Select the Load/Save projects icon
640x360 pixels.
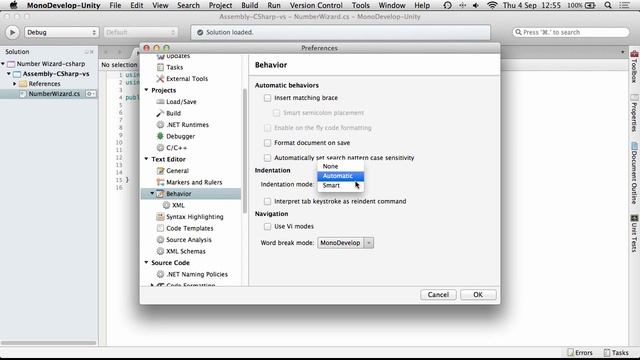[160, 102]
